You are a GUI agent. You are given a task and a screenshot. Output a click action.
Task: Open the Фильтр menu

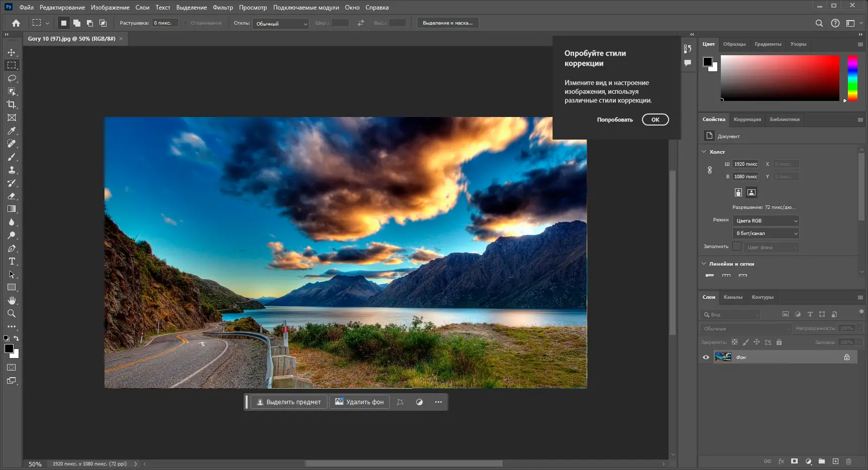pos(223,8)
